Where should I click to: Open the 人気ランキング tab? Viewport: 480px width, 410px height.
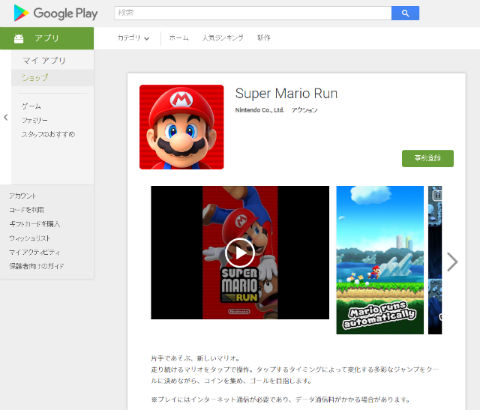tap(223, 38)
